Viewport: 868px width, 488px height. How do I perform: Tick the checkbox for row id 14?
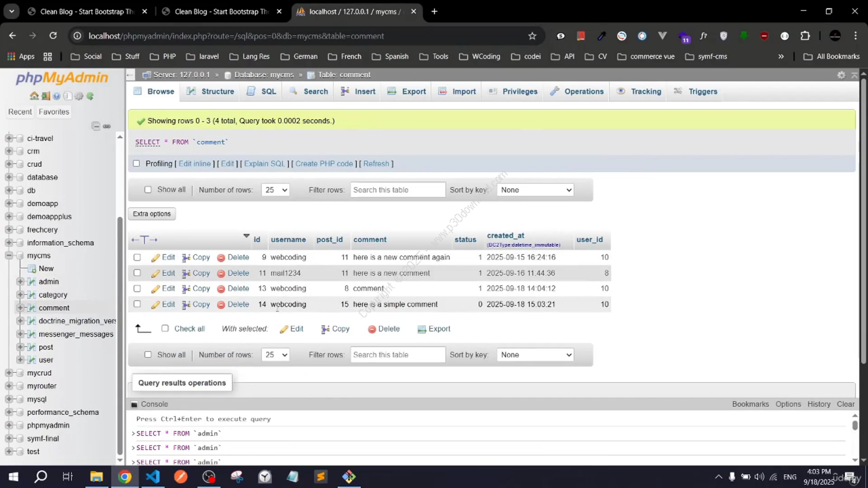[137, 304]
